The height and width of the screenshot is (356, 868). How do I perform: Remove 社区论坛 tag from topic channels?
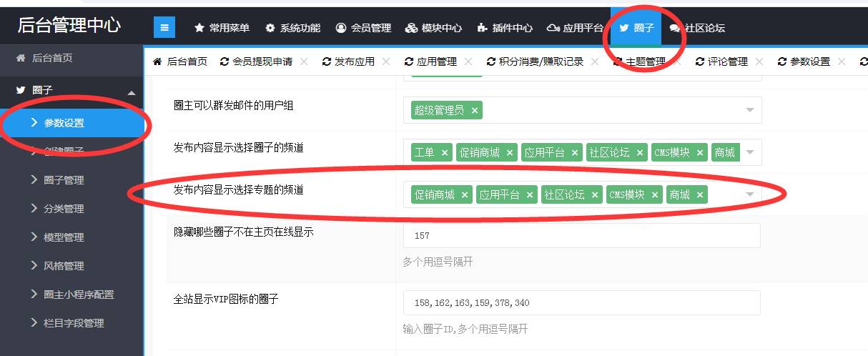pyautogui.click(x=595, y=194)
